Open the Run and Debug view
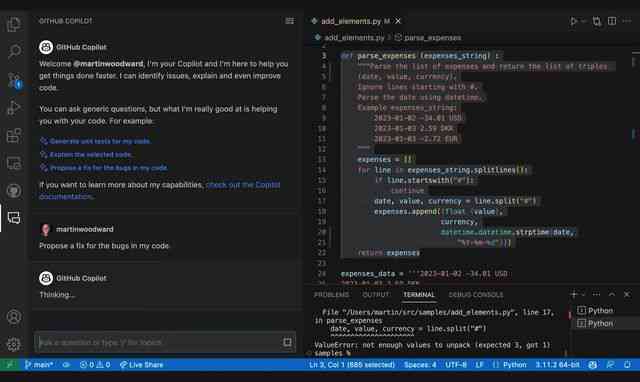 [x=14, y=108]
